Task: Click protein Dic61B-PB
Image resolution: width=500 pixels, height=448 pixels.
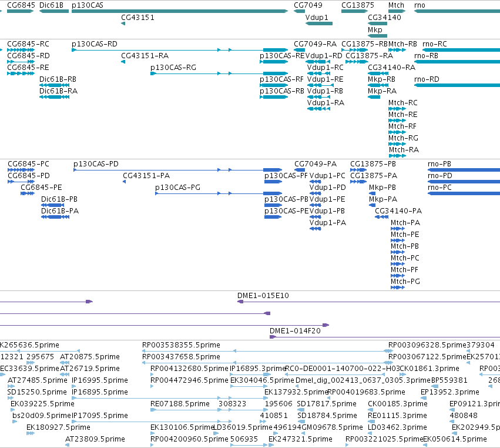Action: tap(59, 199)
